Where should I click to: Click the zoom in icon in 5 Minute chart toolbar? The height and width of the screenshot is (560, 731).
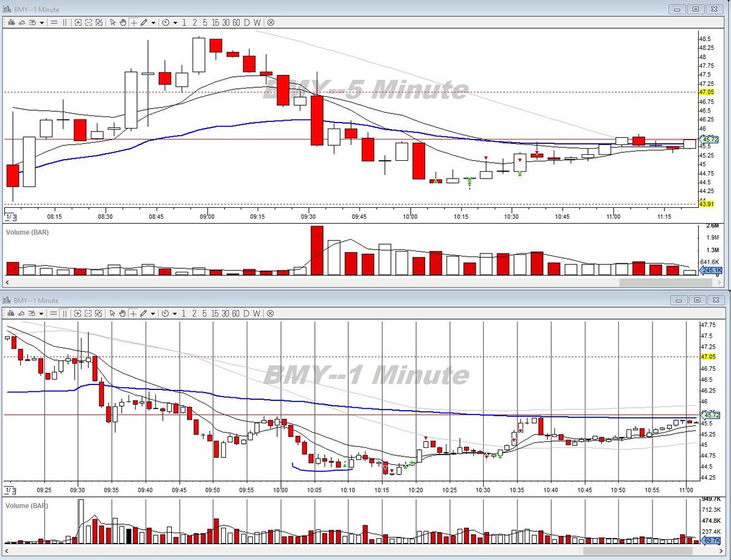(x=78, y=22)
